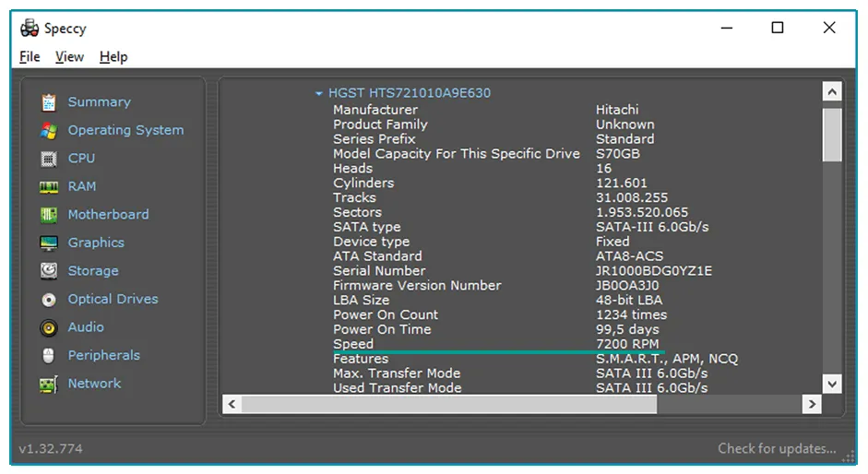Click the horizontal scrollbar right arrow
The height and width of the screenshot is (474, 868).
click(x=812, y=404)
